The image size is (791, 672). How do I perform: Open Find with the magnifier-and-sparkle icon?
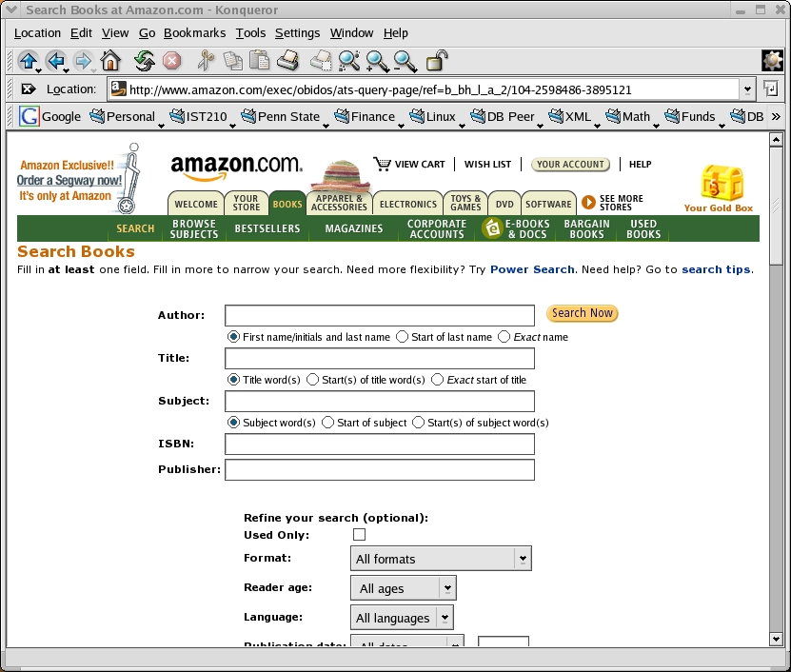[348, 61]
